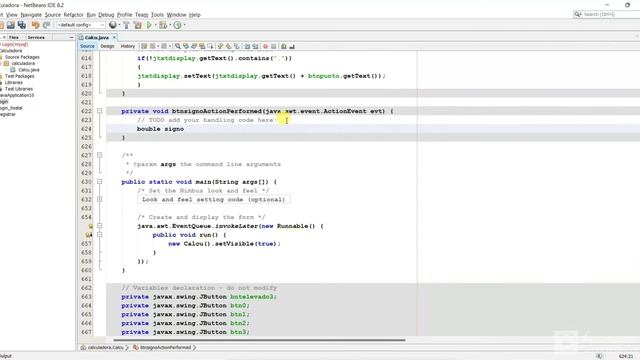Click the Save All toolbar icon
This screenshot has width=640, height=360.
22,25
